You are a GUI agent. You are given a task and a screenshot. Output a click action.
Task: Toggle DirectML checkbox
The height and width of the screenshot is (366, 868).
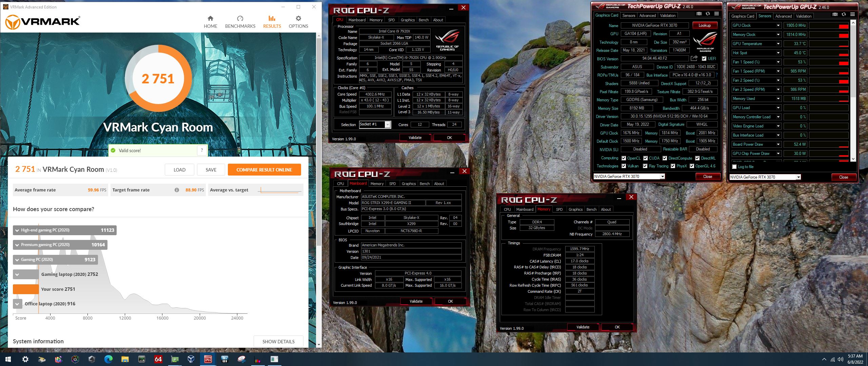[697, 158]
